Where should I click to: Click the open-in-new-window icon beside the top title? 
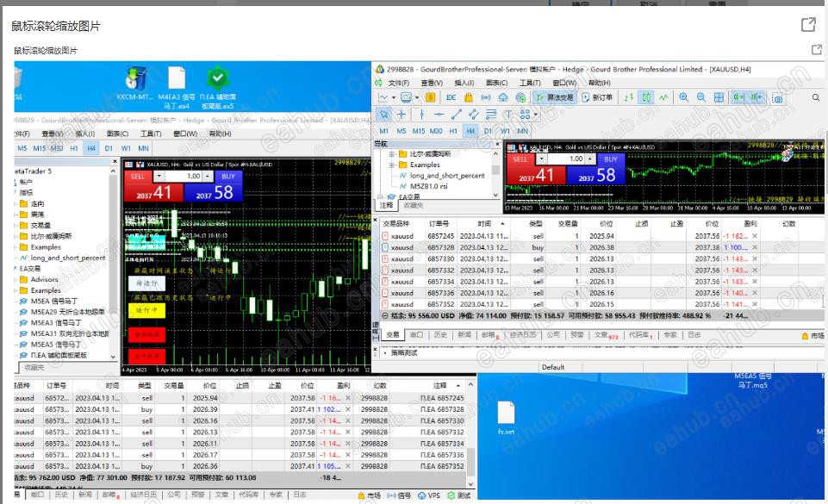pos(808,25)
